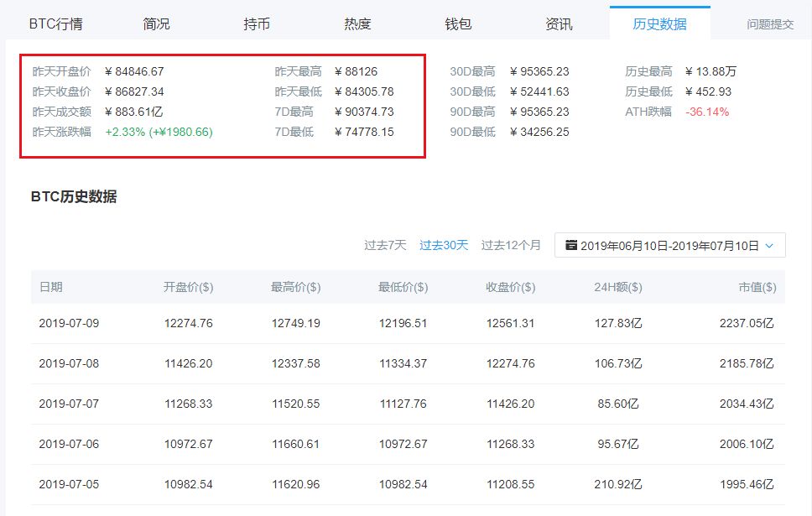This screenshot has width=812, height=516.
Task: Click the +2.33% (+¥1980.66) change value
Action: pos(159,132)
